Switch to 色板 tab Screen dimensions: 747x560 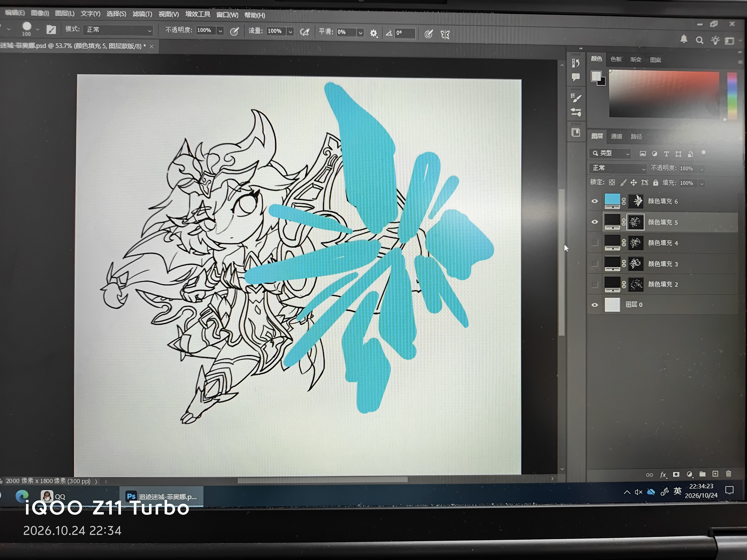[x=616, y=59]
